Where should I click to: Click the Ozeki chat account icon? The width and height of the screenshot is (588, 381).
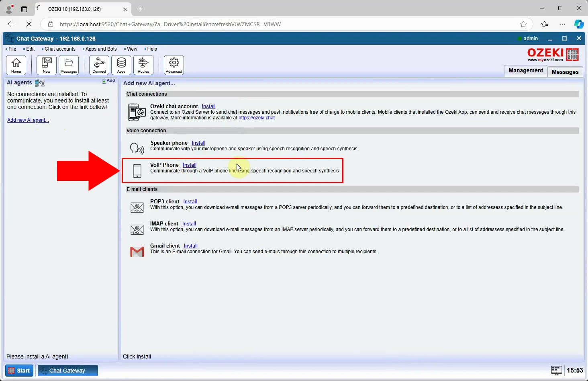(x=137, y=112)
